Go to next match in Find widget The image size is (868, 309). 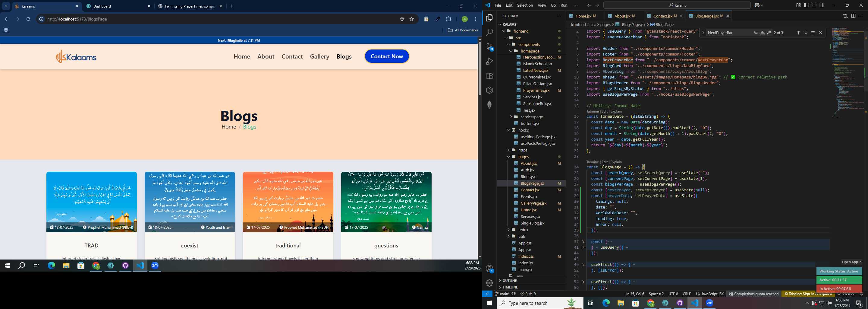pos(806,33)
